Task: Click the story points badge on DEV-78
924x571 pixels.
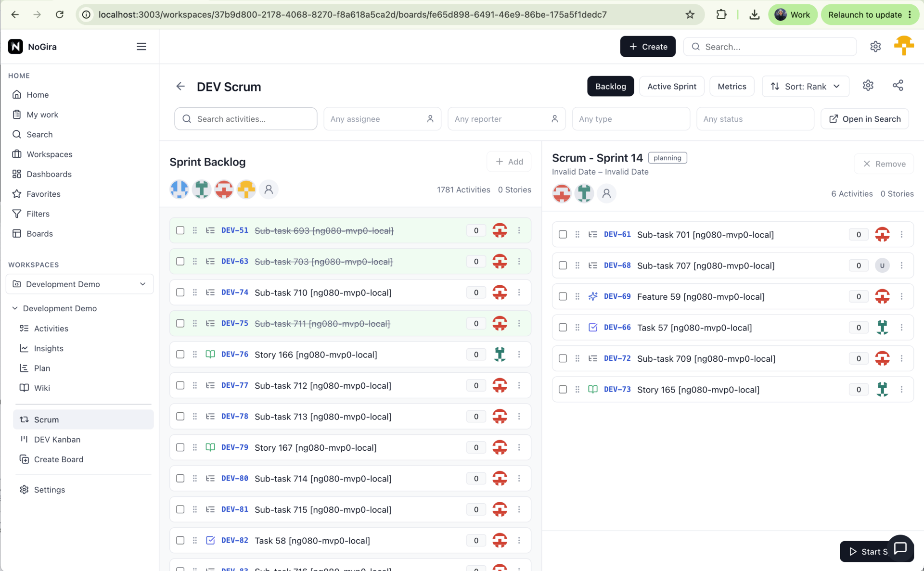Action: [476, 417]
